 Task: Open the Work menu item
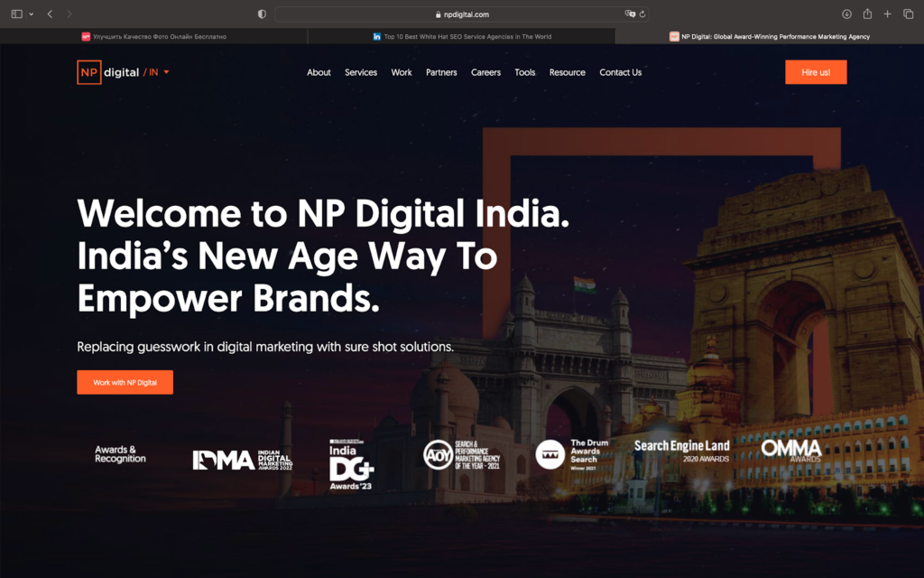402,72
